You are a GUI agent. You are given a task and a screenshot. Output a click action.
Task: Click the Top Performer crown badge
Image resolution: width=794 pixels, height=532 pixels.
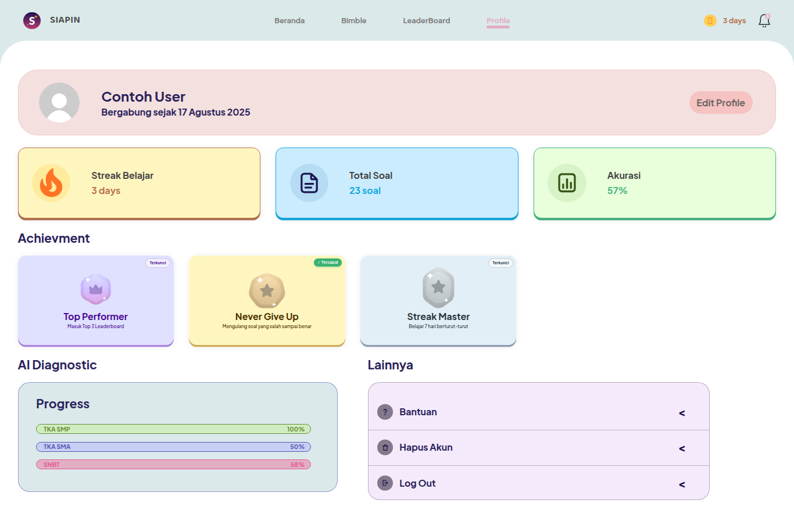coord(96,289)
